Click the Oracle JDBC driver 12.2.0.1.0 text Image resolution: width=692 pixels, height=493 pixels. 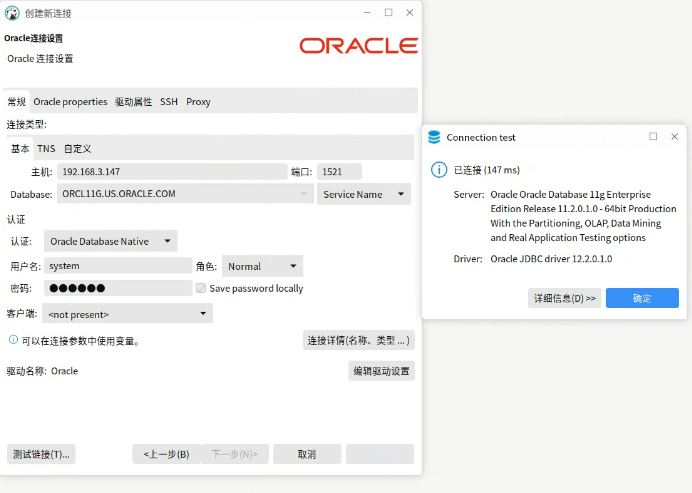551,259
